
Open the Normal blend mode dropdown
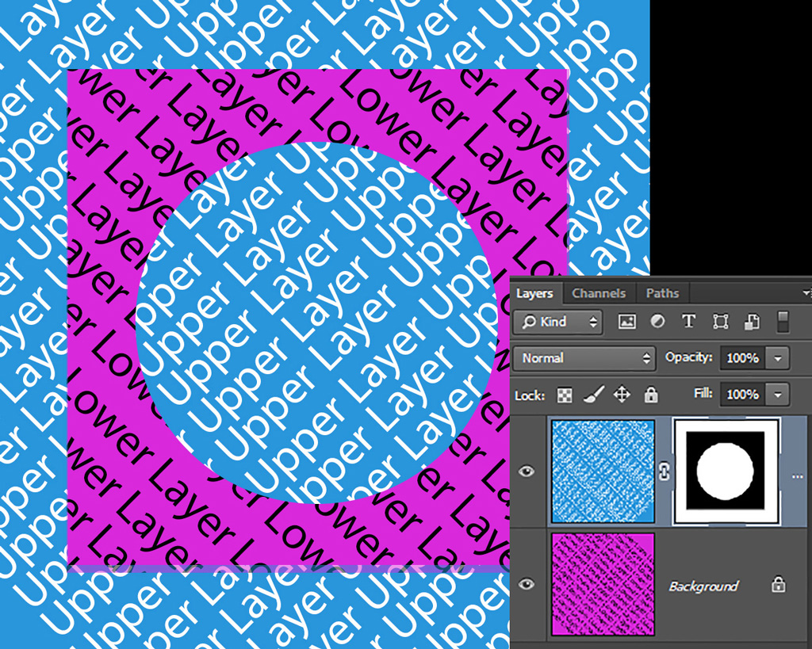tap(584, 358)
